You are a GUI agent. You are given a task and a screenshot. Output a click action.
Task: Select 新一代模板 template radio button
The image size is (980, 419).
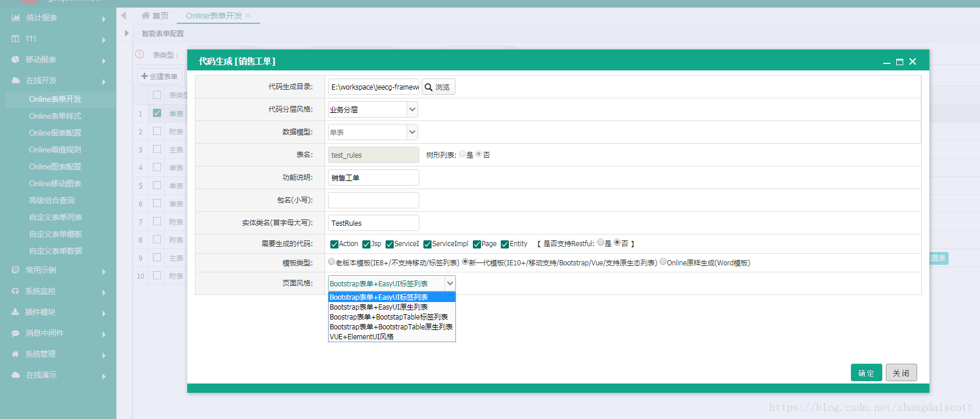(465, 262)
